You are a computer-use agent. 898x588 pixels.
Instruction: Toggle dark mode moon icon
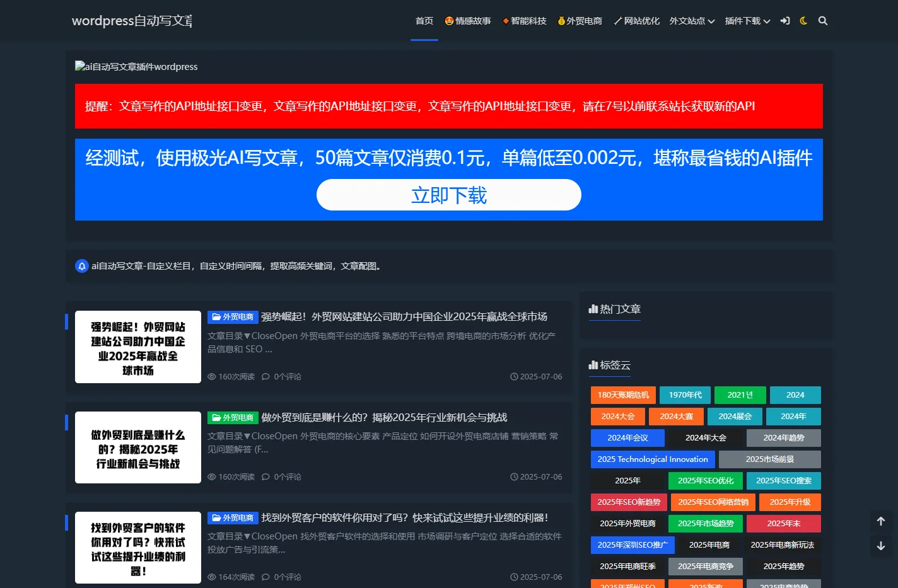(x=803, y=21)
